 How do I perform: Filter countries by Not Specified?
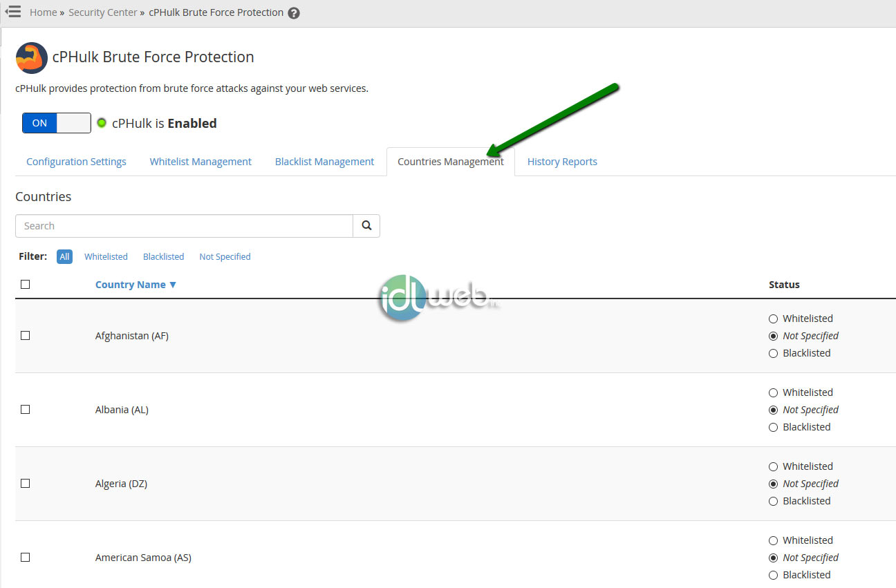(x=225, y=256)
